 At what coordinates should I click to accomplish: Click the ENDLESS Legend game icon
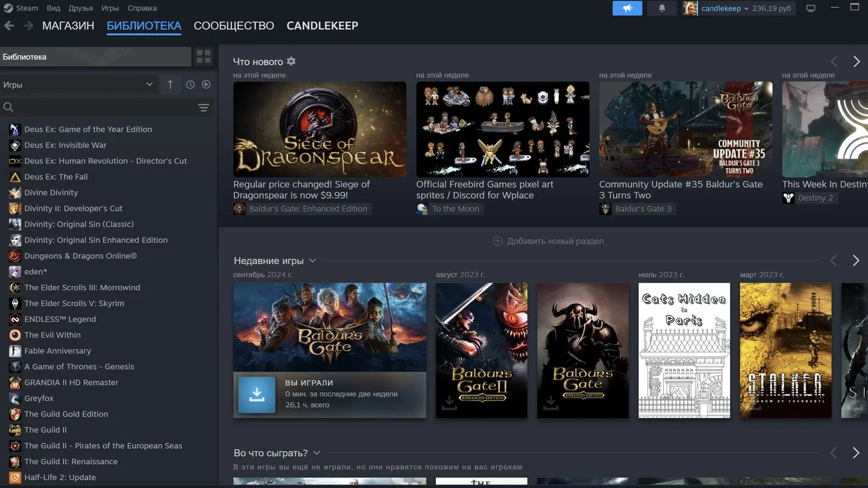pyautogui.click(x=15, y=319)
